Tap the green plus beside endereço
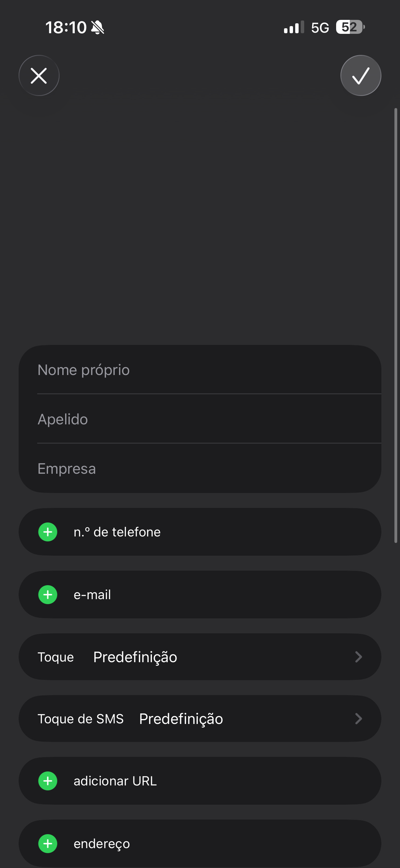Screen dimensions: 400x868 pyautogui.click(x=48, y=843)
